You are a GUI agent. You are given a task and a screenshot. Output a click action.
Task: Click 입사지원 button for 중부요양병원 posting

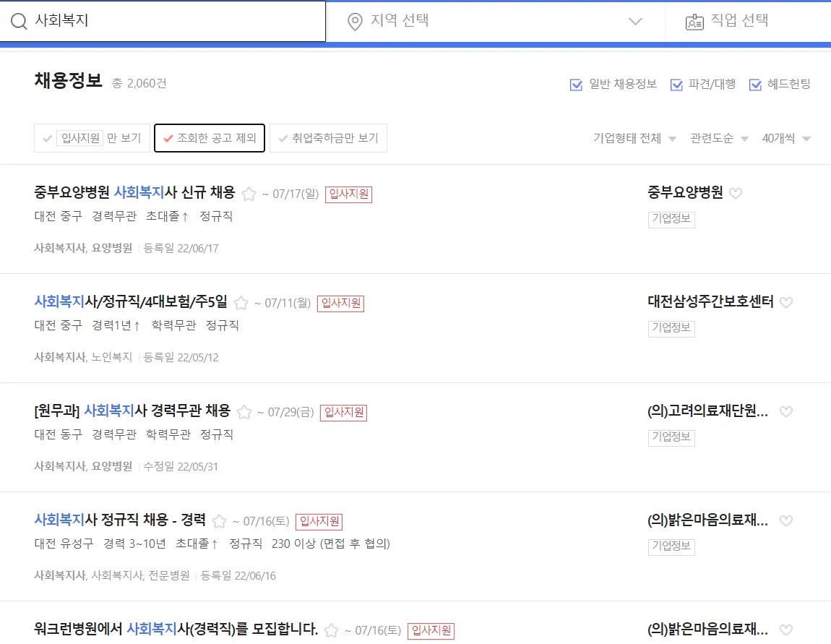coord(348,194)
